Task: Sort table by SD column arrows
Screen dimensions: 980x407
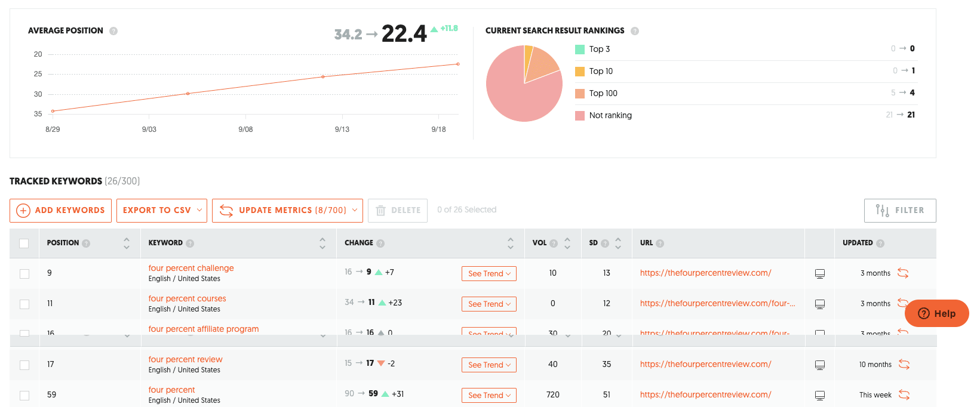Action: pos(618,243)
